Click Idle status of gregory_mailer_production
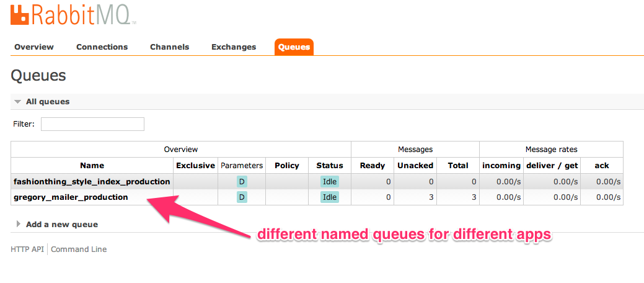Screen dimensions: 644x283 [x=330, y=197]
